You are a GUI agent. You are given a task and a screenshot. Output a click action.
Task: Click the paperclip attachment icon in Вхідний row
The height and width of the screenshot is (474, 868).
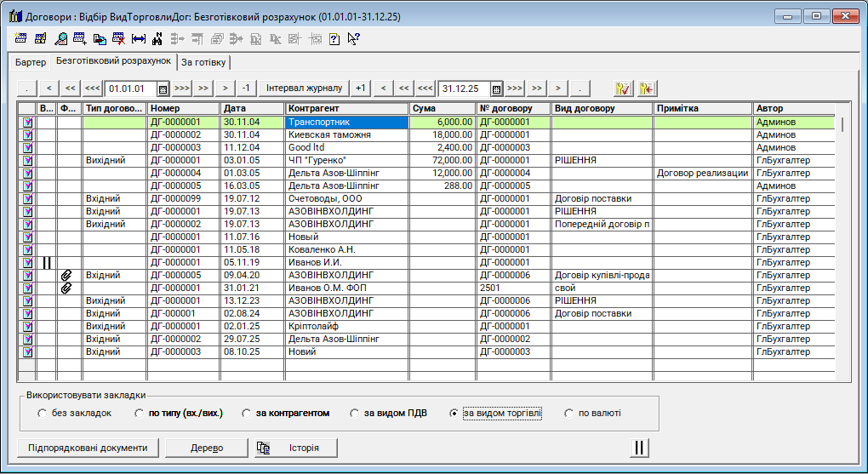click(67, 275)
